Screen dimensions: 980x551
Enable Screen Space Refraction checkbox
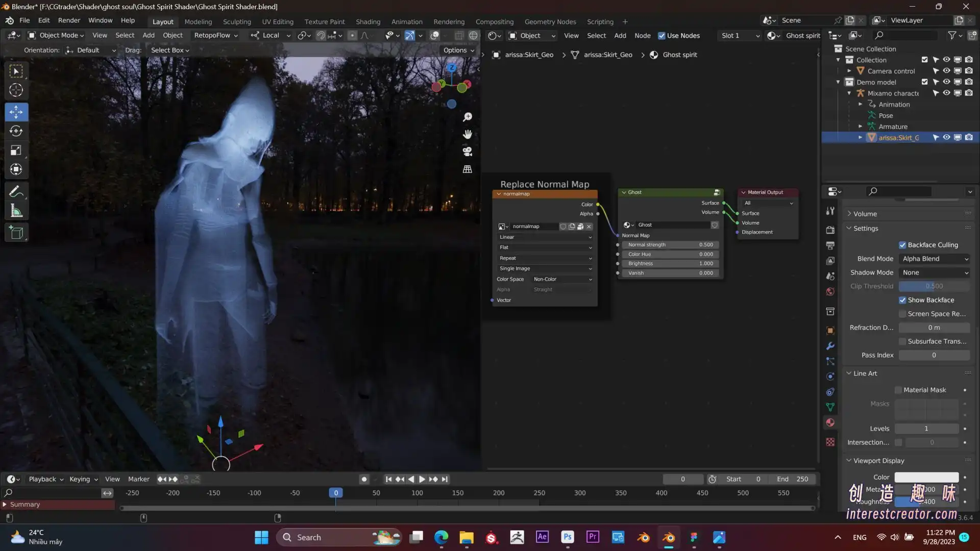click(x=902, y=314)
